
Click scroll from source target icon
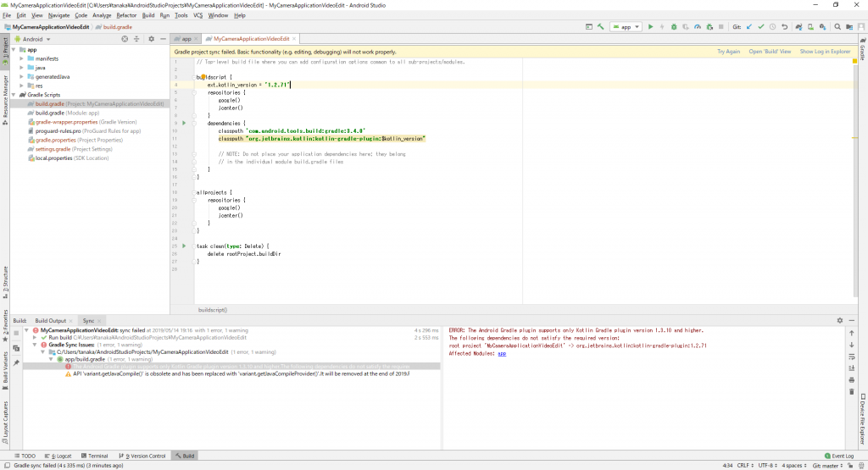[x=125, y=39]
